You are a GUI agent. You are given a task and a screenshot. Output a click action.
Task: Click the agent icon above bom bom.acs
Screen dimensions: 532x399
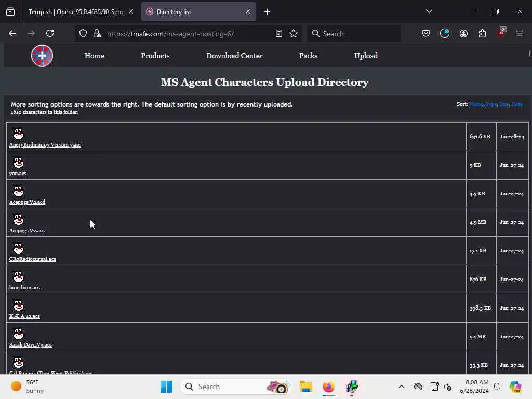click(x=18, y=276)
